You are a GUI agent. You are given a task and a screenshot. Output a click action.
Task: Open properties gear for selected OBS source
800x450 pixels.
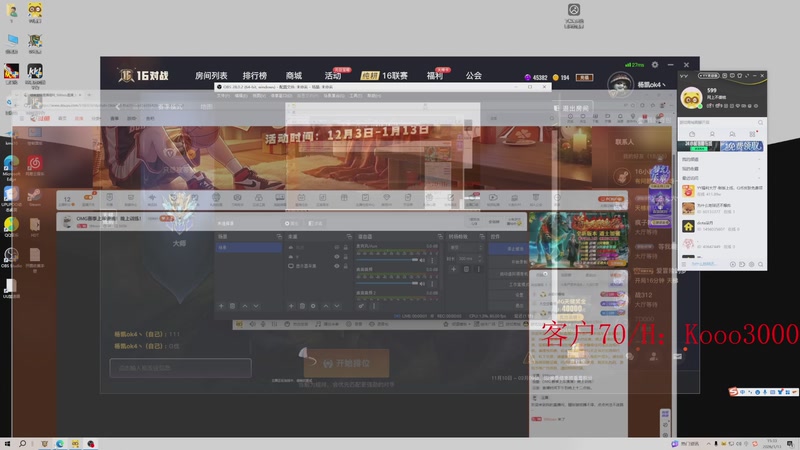[313, 306]
